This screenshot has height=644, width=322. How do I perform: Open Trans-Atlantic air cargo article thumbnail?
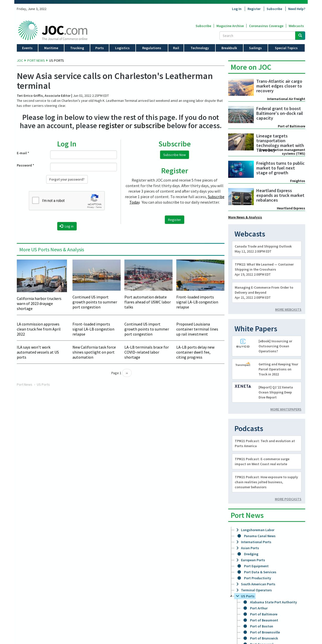(241, 87)
